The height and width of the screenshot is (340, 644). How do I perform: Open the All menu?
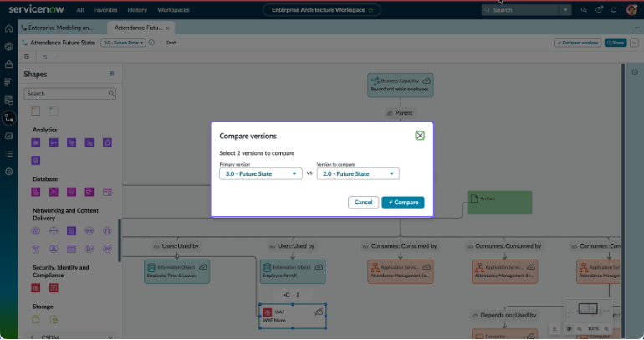point(80,10)
